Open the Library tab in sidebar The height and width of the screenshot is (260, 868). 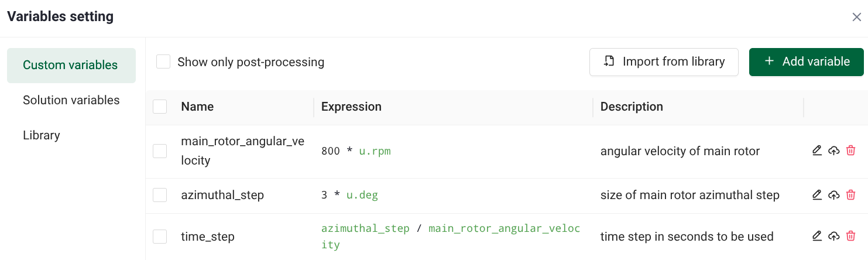[x=42, y=135]
